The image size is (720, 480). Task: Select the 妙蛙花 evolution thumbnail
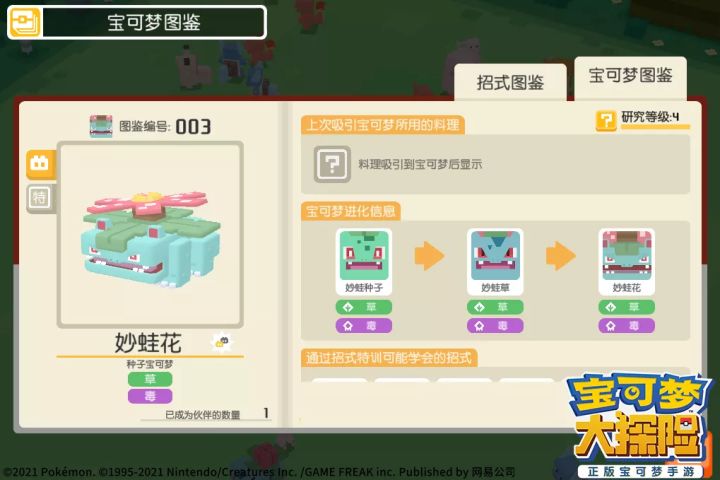point(627,262)
